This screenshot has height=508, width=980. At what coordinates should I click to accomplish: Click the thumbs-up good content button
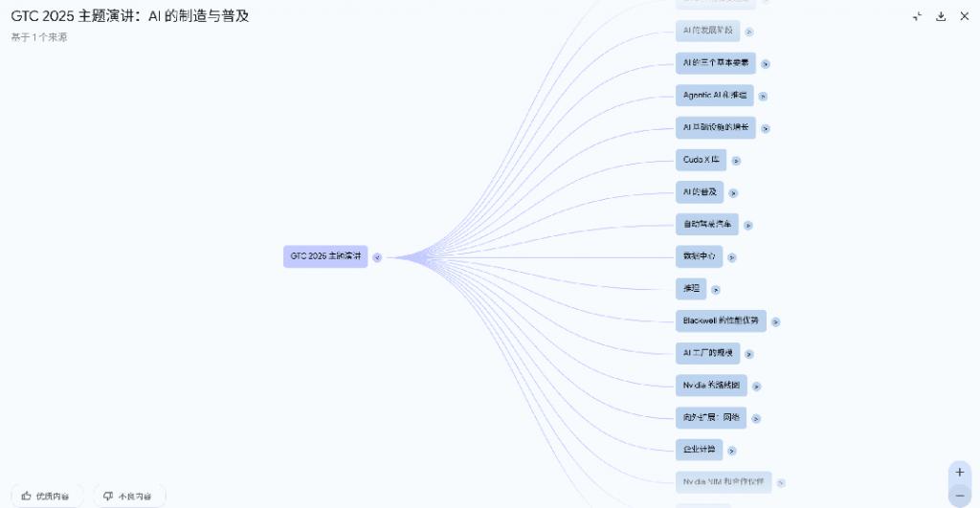[x=46, y=497]
